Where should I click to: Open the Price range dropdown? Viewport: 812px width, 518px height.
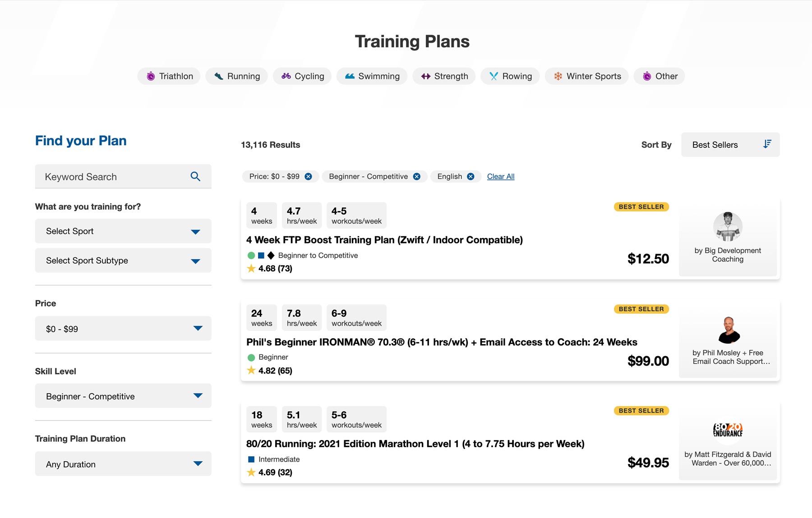click(123, 329)
